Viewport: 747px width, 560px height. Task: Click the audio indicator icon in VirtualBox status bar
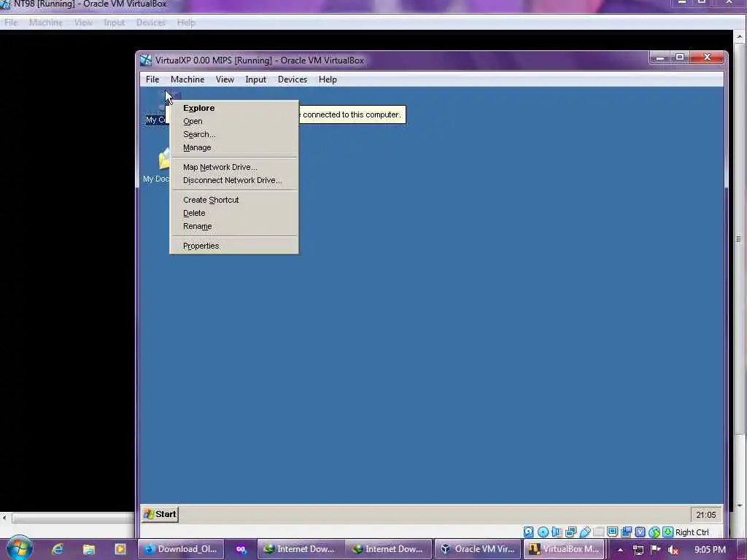(557, 532)
